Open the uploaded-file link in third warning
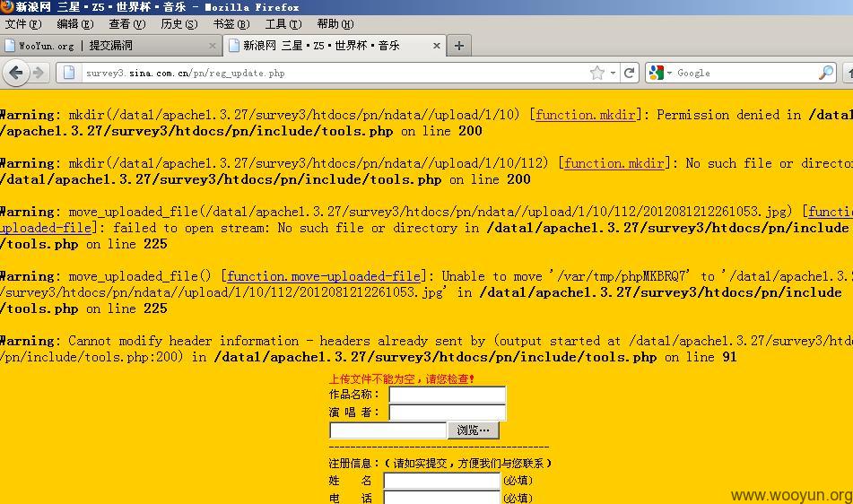853x504 pixels. (46, 228)
